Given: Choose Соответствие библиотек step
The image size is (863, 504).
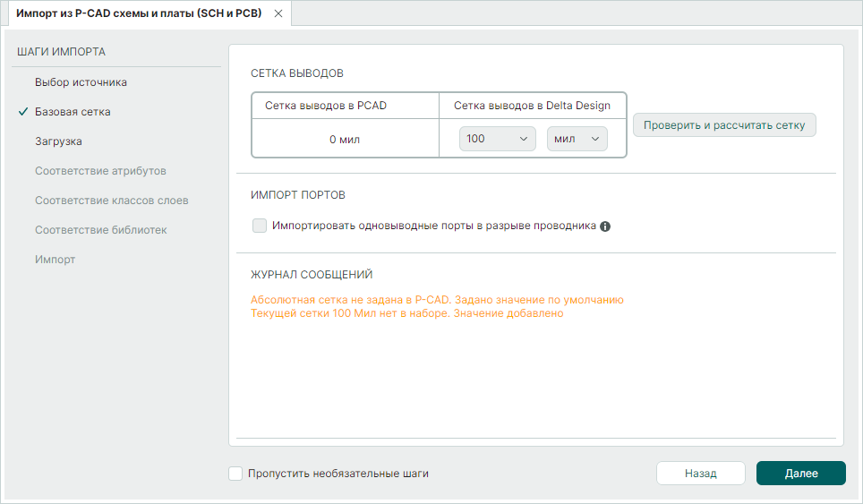Looking at the screenshot, I should [100, 230].
